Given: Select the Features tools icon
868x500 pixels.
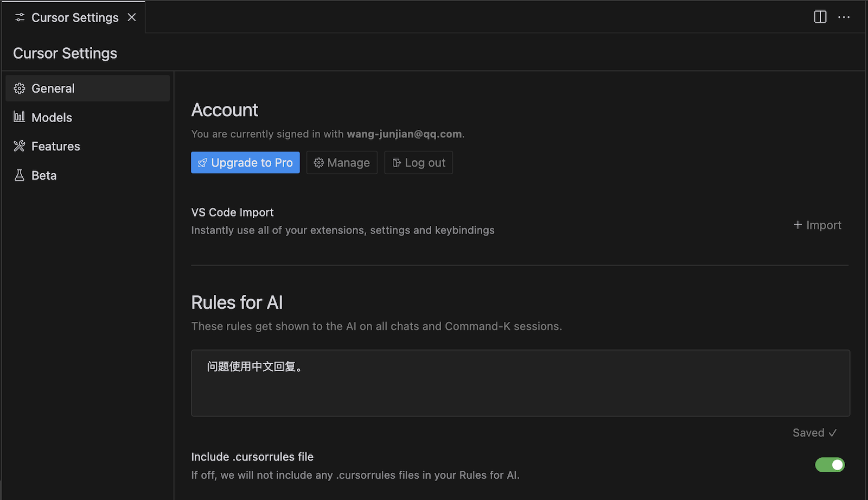Looking at the screenshot, I should tap(20, 146).
